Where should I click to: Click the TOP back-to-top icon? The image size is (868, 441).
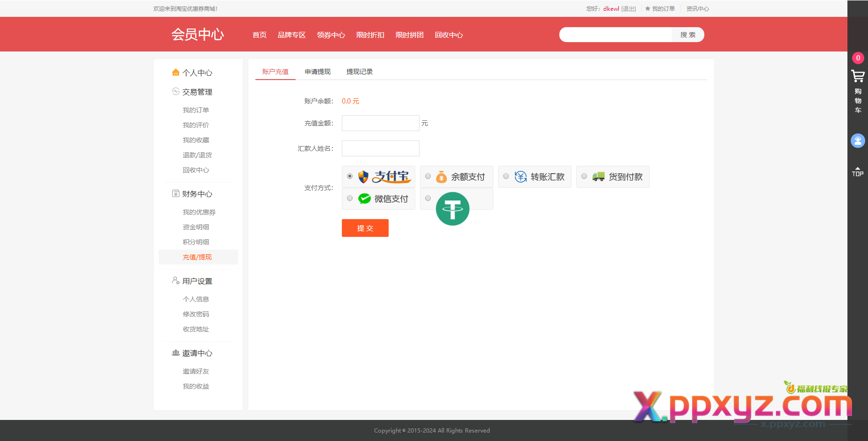pyautogui.click(x=858, y=171)
